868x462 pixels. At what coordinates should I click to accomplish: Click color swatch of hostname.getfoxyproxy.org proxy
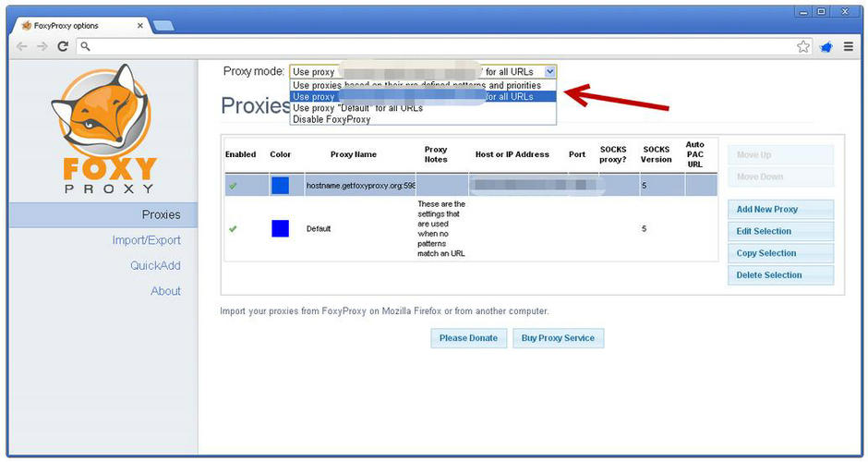pos(280,186)
